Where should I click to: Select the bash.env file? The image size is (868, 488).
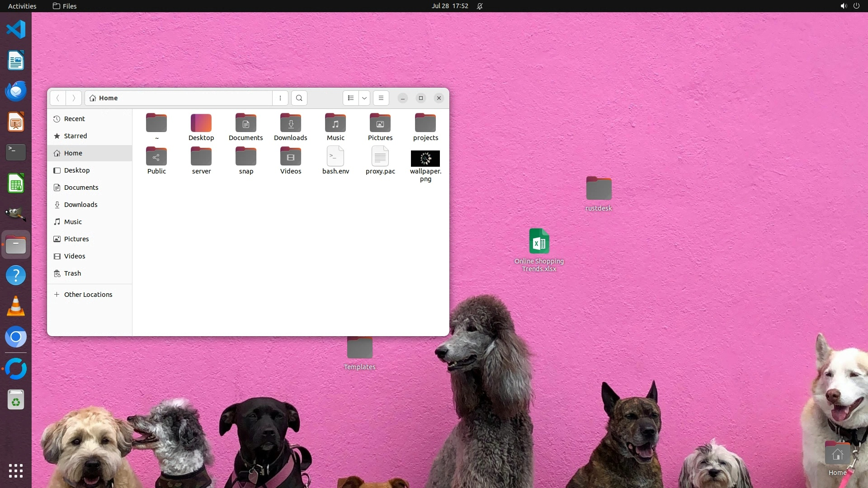pos(335,157)
